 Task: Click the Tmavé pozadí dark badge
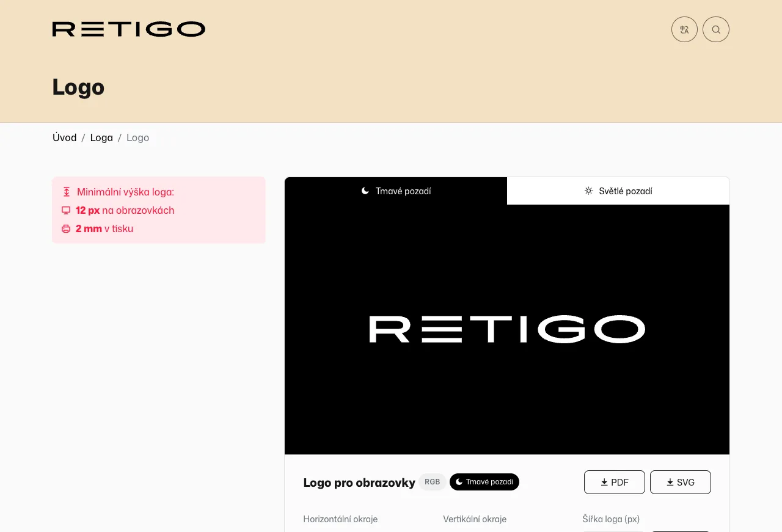(484, 482)
